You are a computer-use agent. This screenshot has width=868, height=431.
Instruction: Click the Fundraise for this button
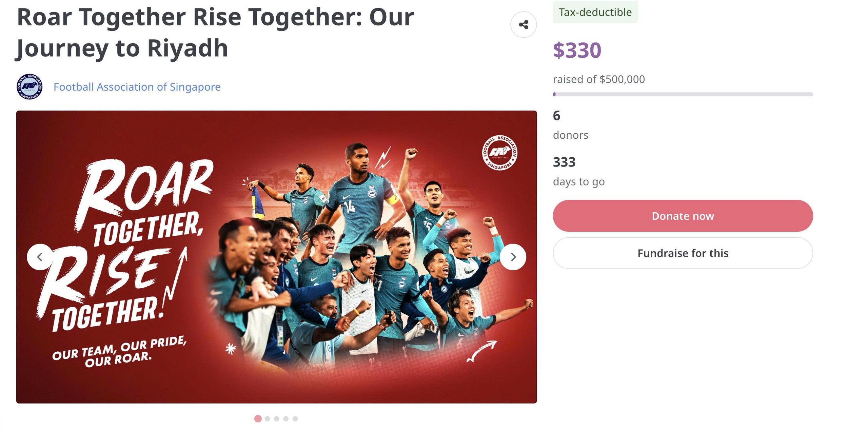pyautogui.click(x=683, y=253)
